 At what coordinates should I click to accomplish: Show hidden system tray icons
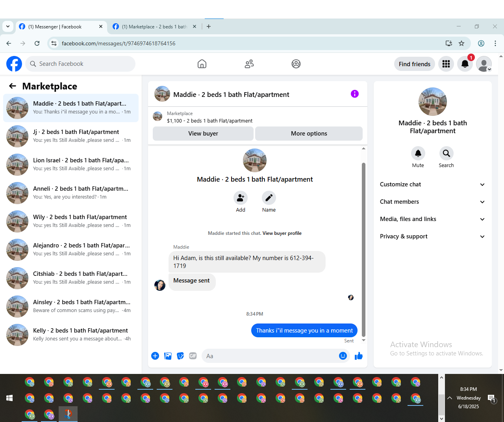450,398
